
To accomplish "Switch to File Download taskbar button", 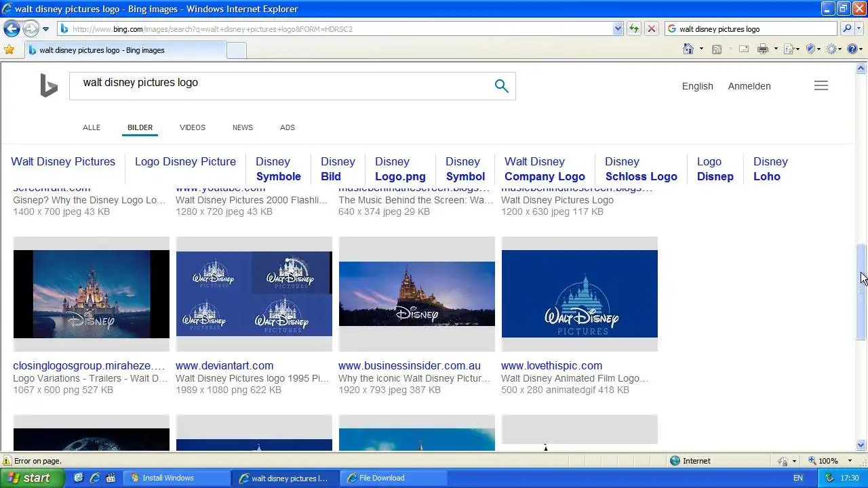I will pos(395,478).
